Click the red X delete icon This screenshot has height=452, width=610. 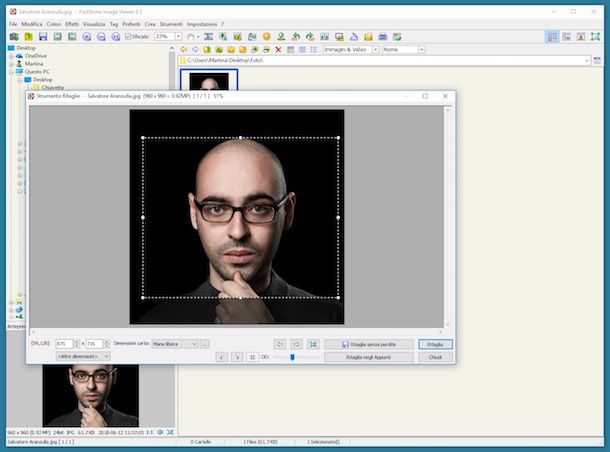(278, 49)
